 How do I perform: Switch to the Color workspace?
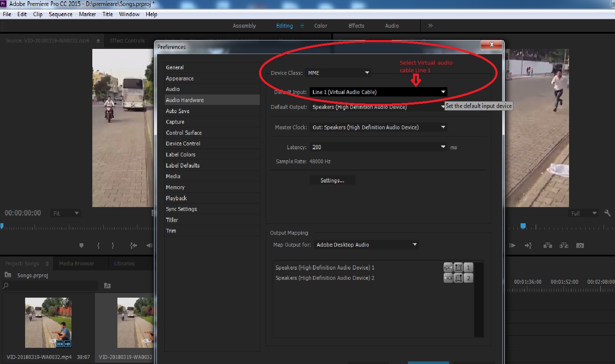(321, 26)
